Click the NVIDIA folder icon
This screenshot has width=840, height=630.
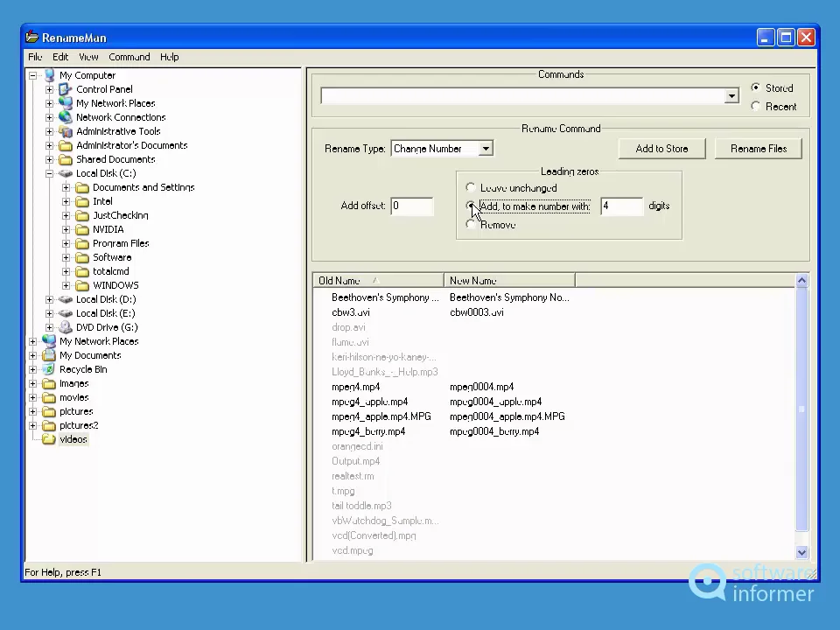[82, 229]
